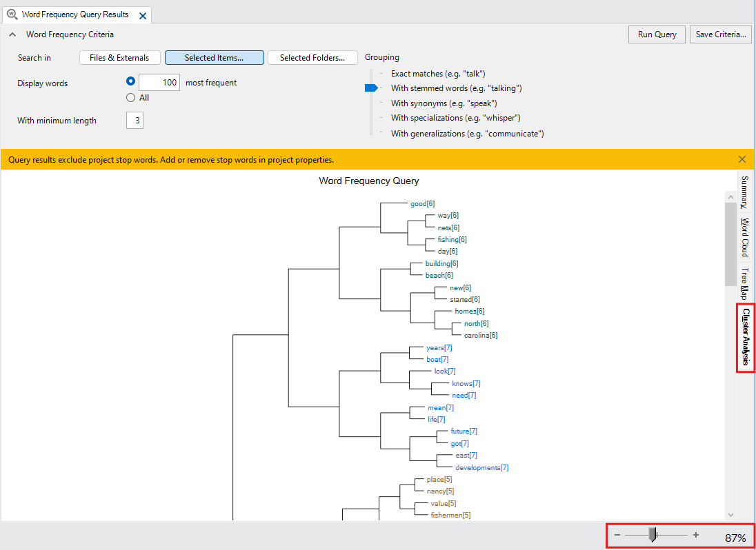Click the word need[7]
Screen dimensions: 756x550
(x=464, y=395)
